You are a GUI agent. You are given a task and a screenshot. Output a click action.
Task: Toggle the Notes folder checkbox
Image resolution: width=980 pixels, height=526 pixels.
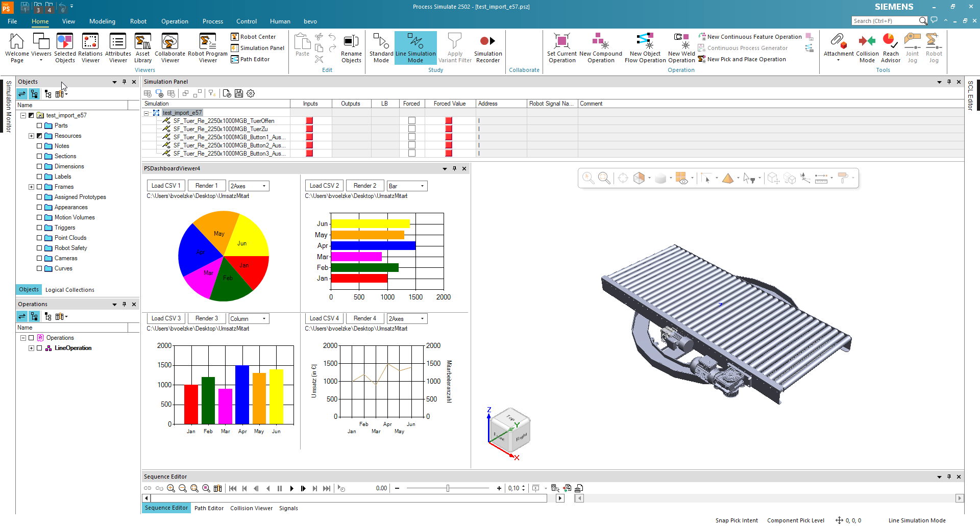tap(39, 146)
